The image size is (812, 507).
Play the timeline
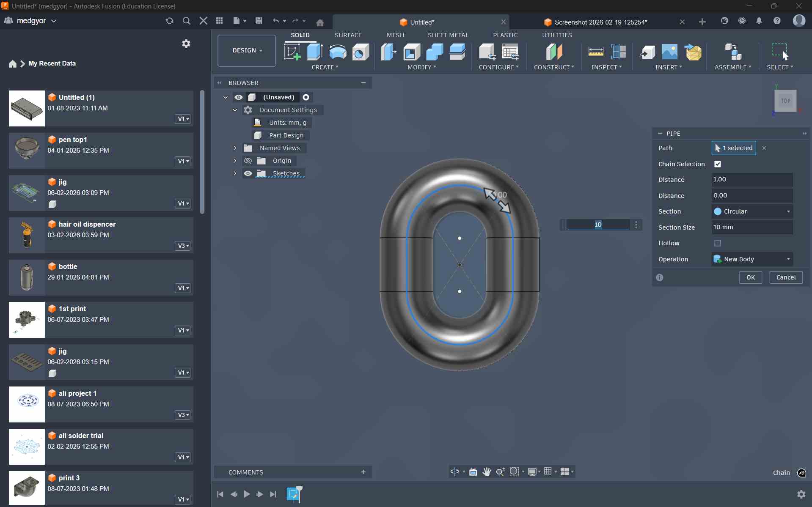[x=247, y=494]
